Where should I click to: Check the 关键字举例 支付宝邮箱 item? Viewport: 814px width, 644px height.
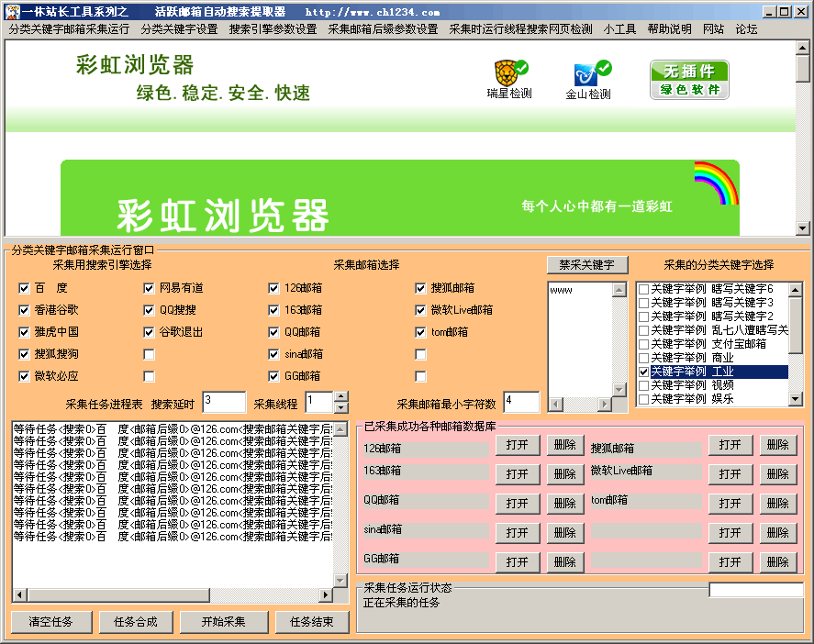click(x=643, y=344)
